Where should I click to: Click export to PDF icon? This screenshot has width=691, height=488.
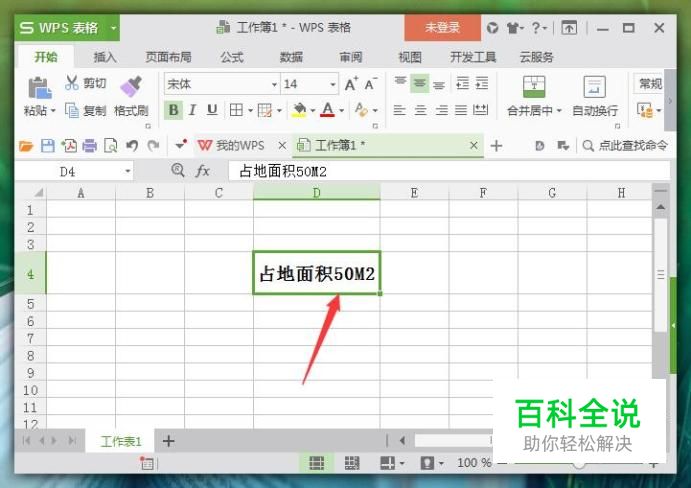click(69, 145)
